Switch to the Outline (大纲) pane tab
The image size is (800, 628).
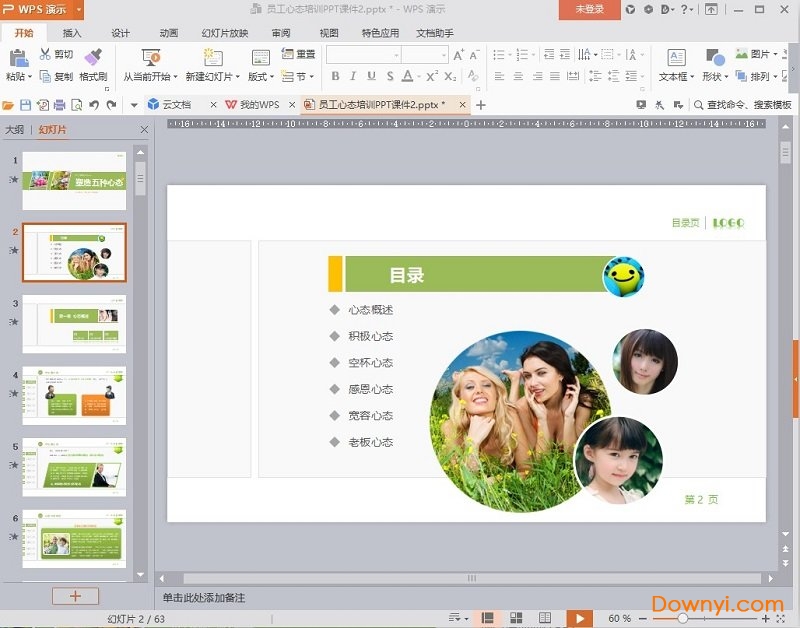pos(14,129)
